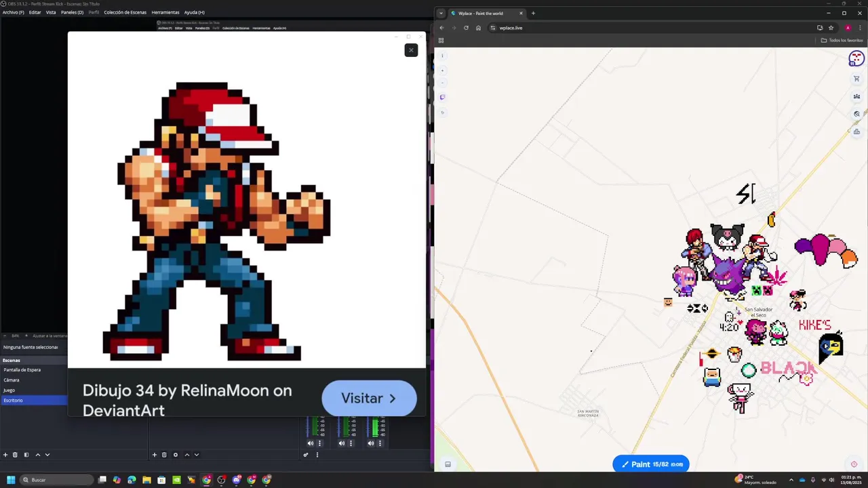Open Chrome profile avatar A
Screen dimensions: 868x488
pyautogui.click(x=848, y=28)
